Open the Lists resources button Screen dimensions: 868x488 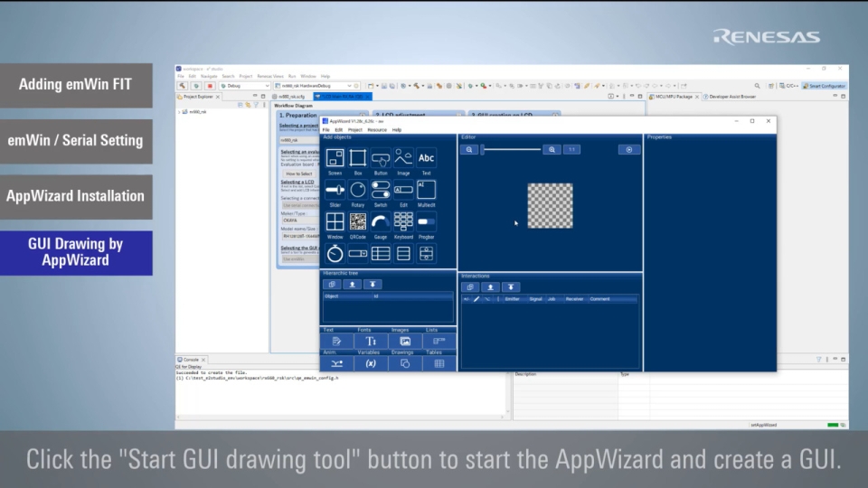pyautogui.click(x=439, y=342)
